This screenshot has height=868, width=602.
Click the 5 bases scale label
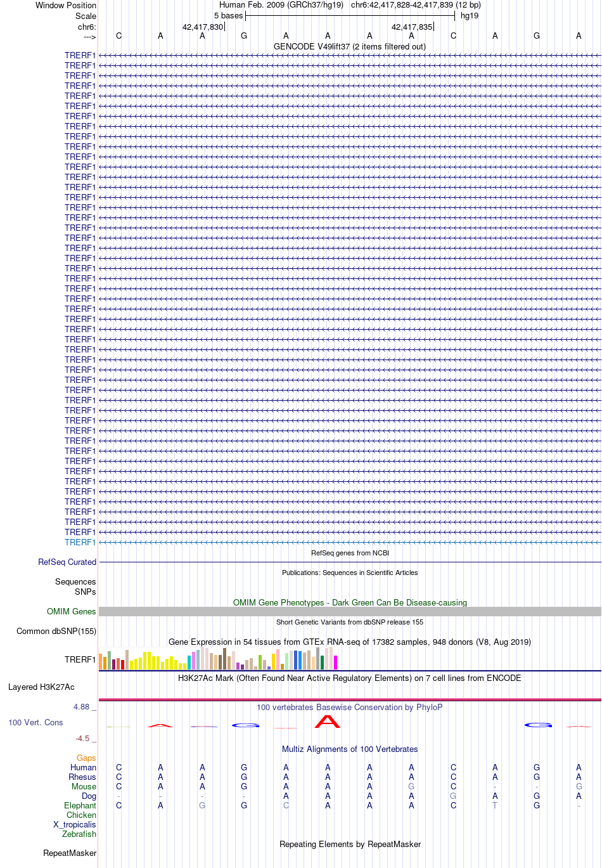(x=228, y=15)
